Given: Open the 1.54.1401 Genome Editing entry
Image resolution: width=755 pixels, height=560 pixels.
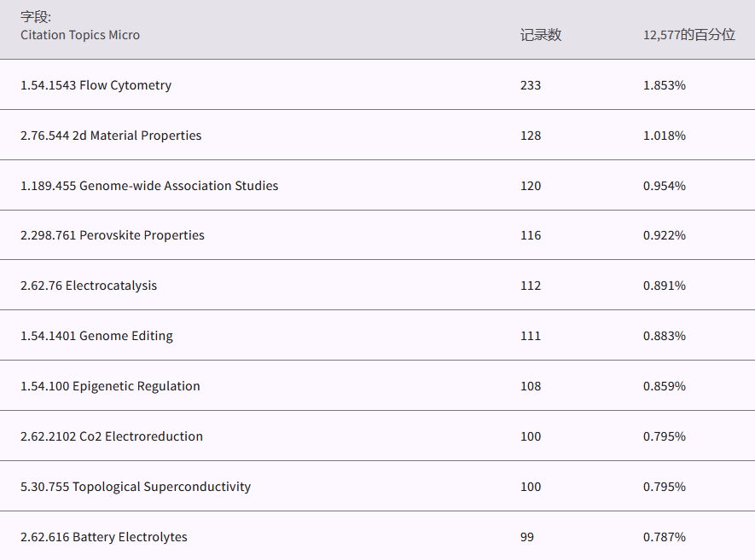Looking at the screenshot, I should 96,336.
